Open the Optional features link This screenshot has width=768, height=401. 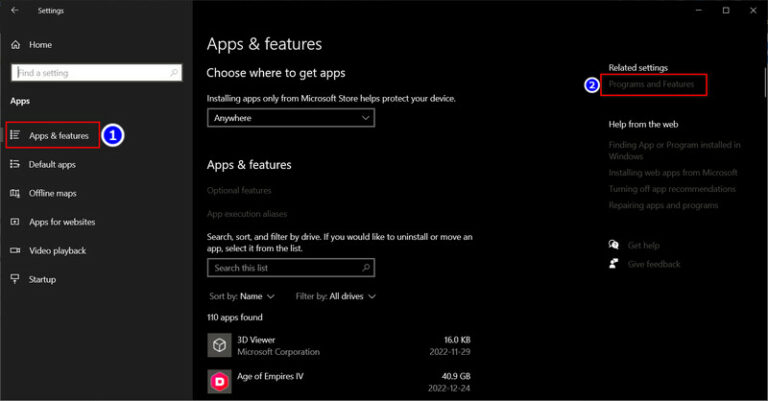239,190
